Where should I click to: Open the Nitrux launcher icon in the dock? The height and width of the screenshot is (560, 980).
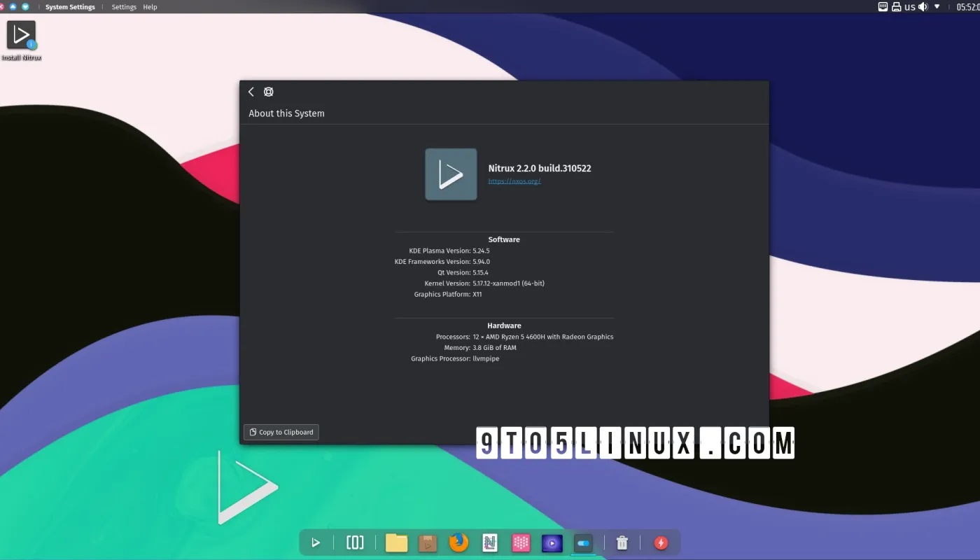point(316,542)
